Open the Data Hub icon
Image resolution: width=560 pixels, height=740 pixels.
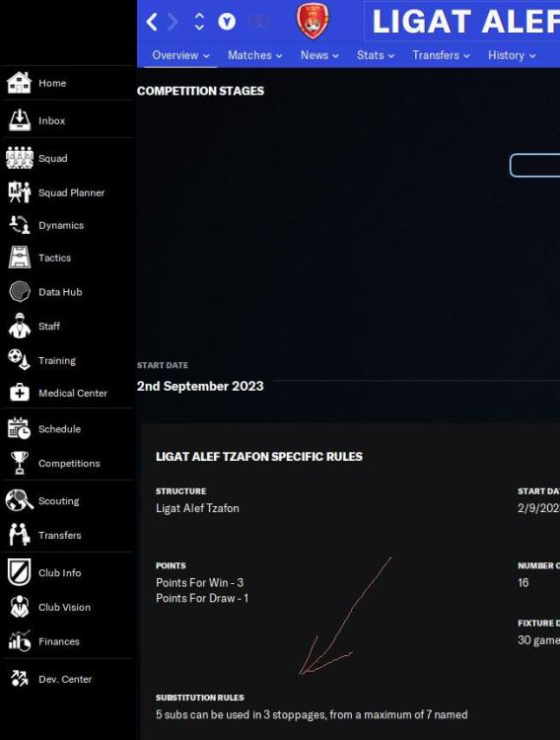point(20,292)
